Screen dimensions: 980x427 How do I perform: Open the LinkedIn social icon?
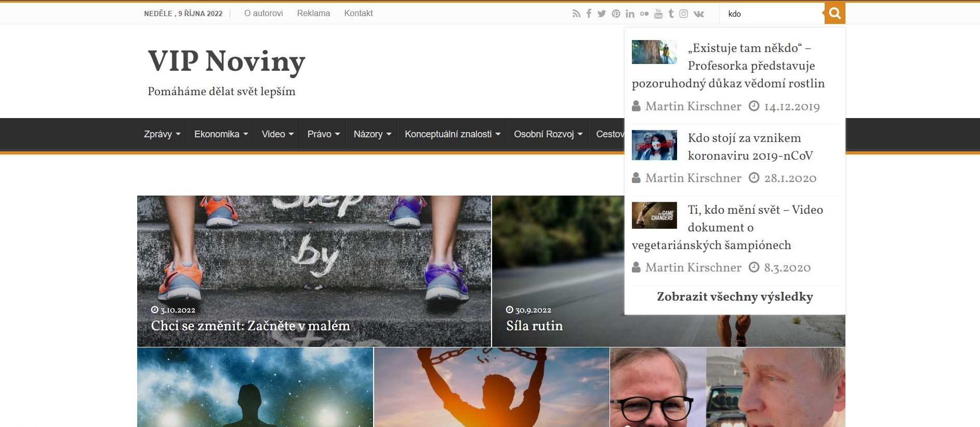coord(630,14)
